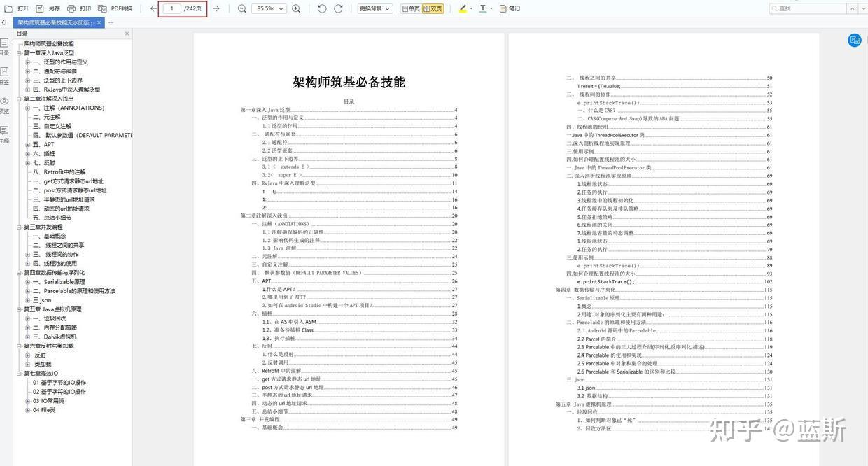This screenshot has width=868, height=466.
Task: Open a new tab with plus button
Action: coord(111,22)
